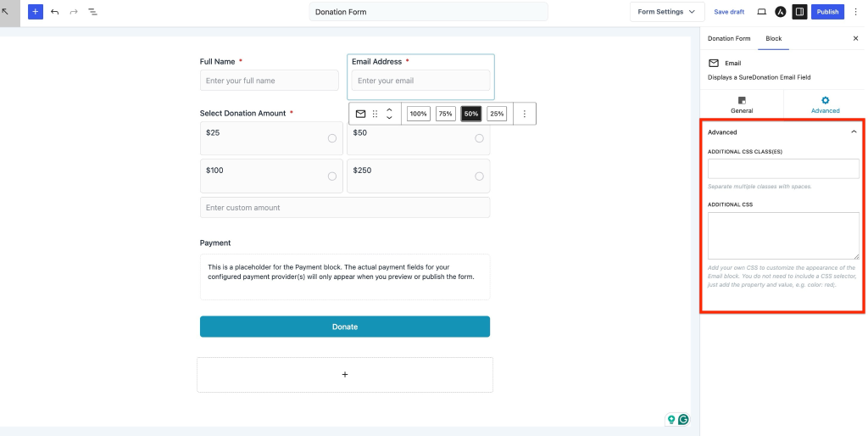Click the Payment placeholder block
The image size is (868, 436).
pos(345,277)
